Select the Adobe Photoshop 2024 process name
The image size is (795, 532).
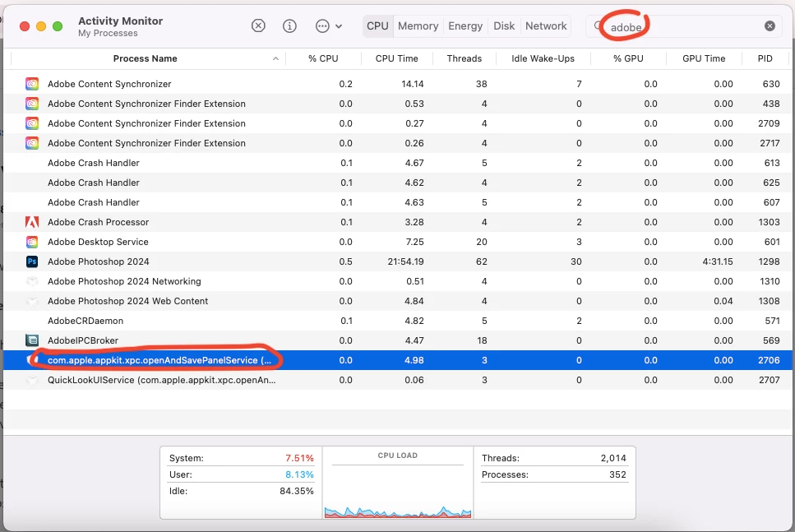99,261
